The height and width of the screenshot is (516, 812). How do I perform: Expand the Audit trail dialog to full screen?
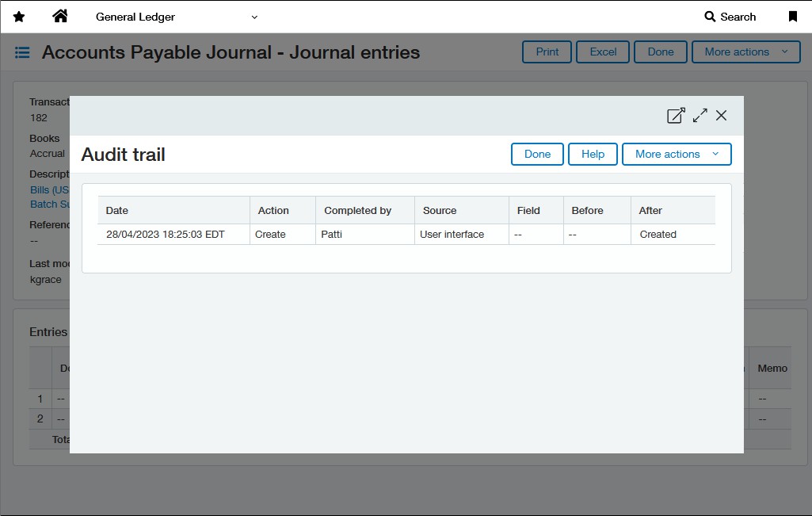click(700, 116)
